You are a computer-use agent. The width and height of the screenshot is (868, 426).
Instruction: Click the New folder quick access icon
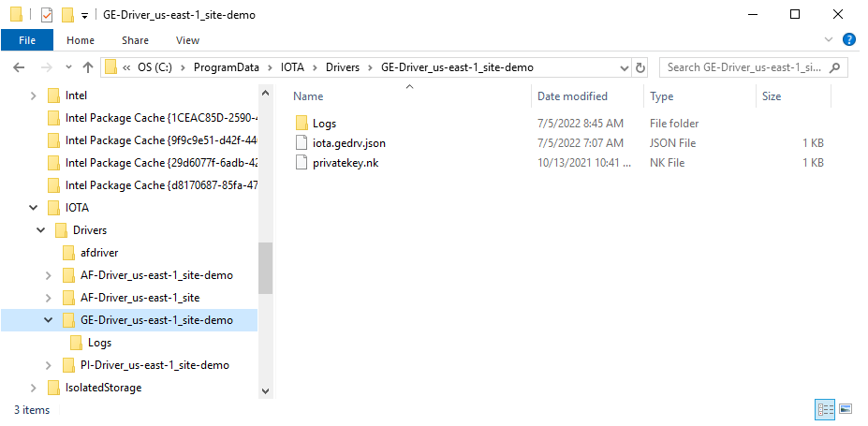67,15
